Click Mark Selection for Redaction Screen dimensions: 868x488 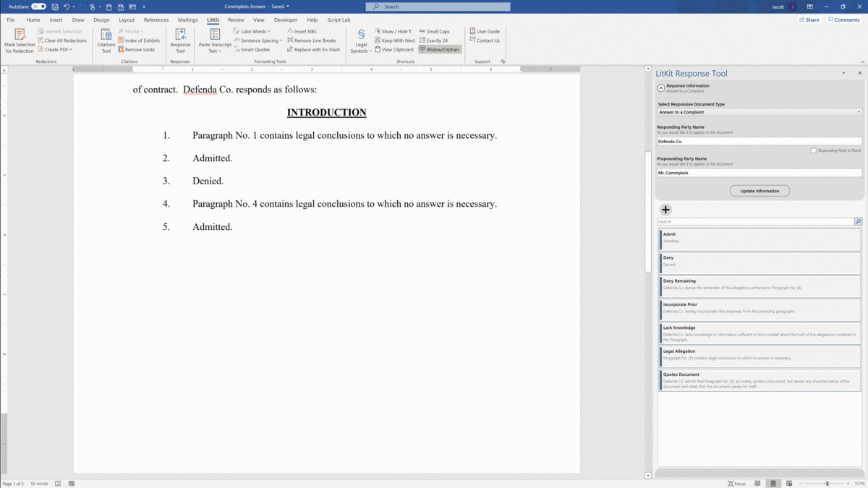20,41
